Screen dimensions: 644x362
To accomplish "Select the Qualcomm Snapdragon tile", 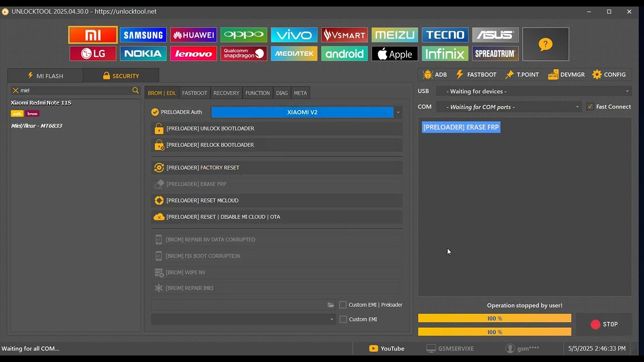I will pos(244,53).
